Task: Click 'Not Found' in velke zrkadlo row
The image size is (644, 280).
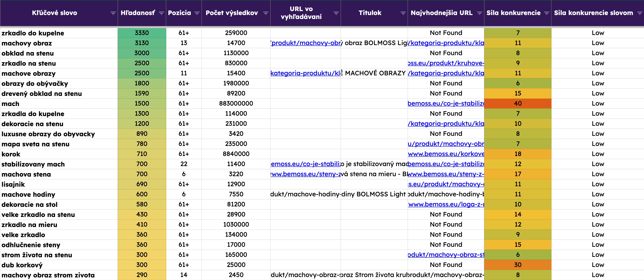Action: click(x=446, y=235)
